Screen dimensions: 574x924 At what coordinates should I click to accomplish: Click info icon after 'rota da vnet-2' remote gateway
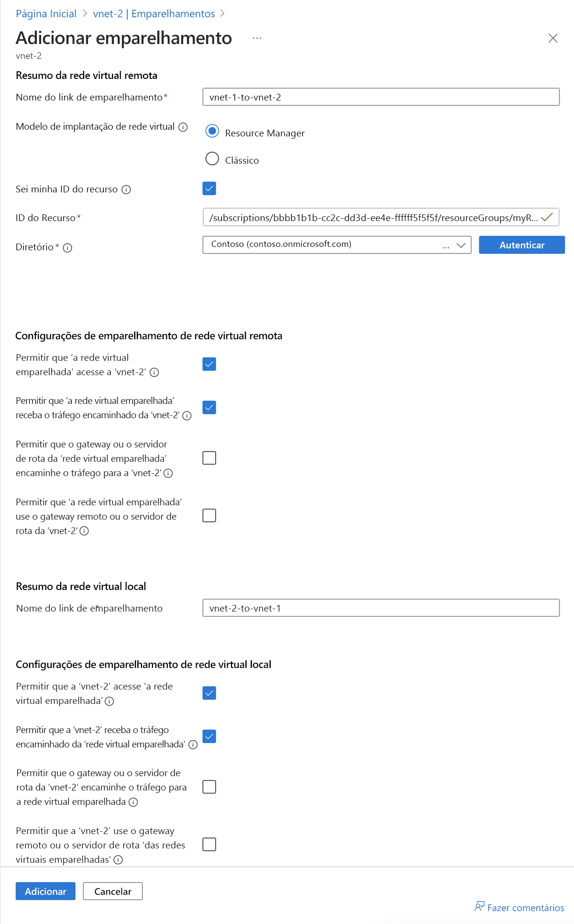[x=84, y=531]
